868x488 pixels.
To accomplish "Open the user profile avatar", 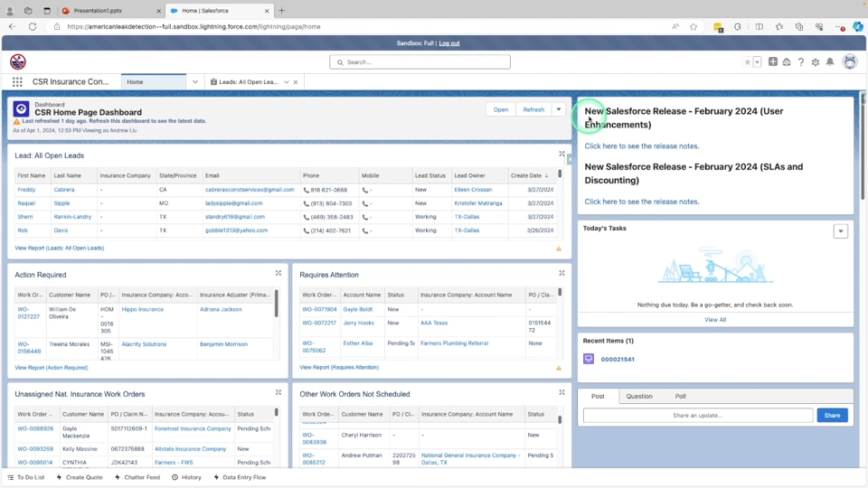I will point(850,61).
